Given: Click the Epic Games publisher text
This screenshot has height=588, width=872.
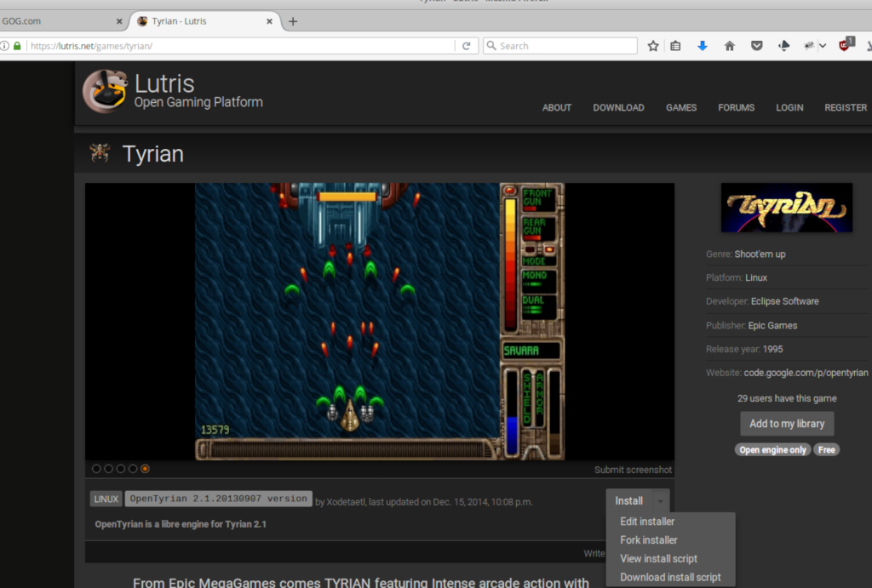Looking at the screenshot, I should 772,325.
